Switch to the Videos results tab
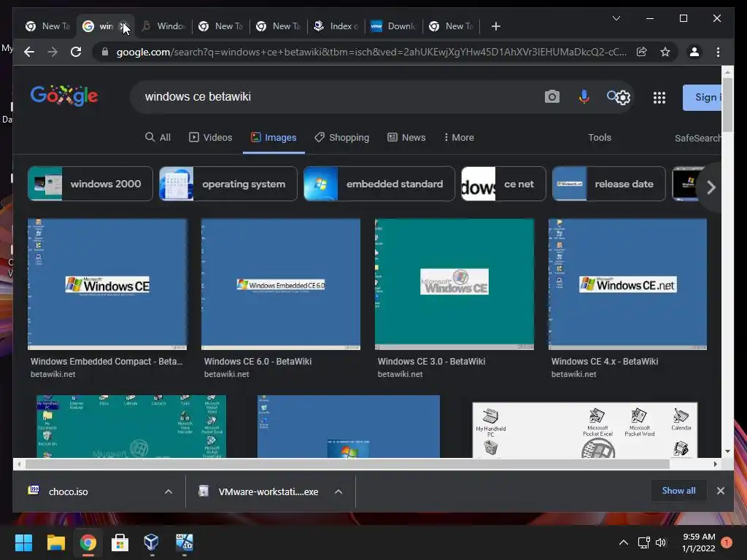Image resolution: width=747 pixels, height=560 pixels. click(211, 137)
